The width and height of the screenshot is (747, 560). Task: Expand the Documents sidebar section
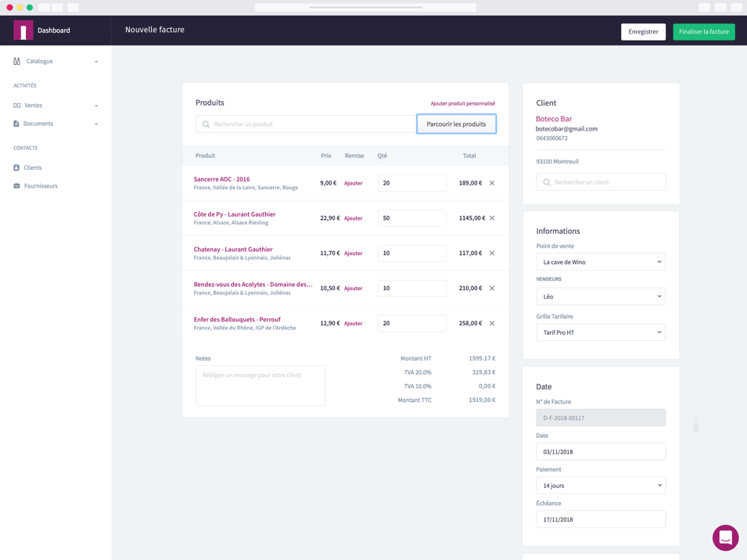click(x=96, y=124)
